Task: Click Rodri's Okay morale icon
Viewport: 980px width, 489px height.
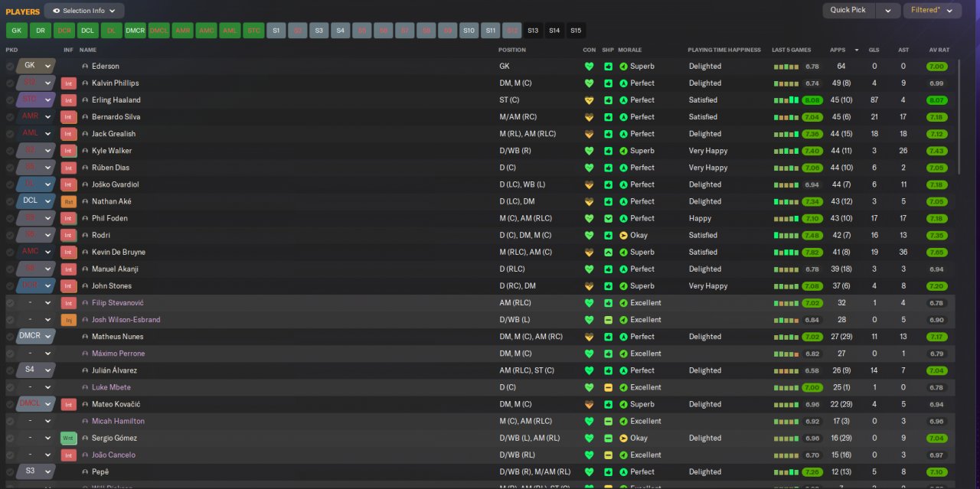Action: pos(623,236)
